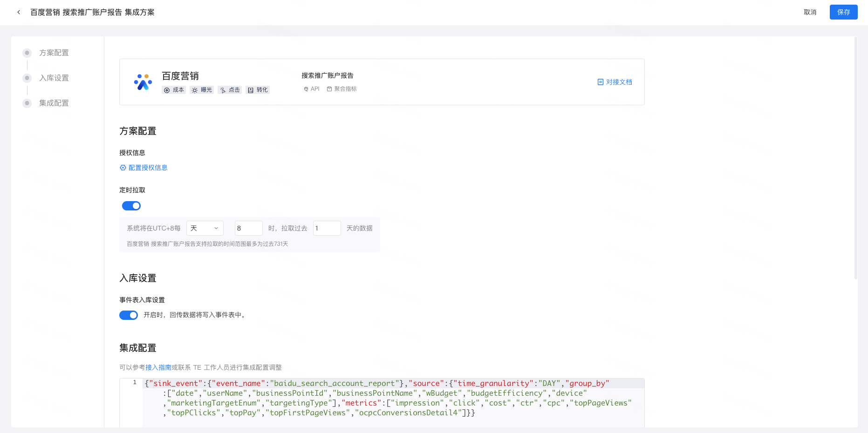Click the 集成配置 step circle
The image size is (868, 433).
[x=27, y=103]
